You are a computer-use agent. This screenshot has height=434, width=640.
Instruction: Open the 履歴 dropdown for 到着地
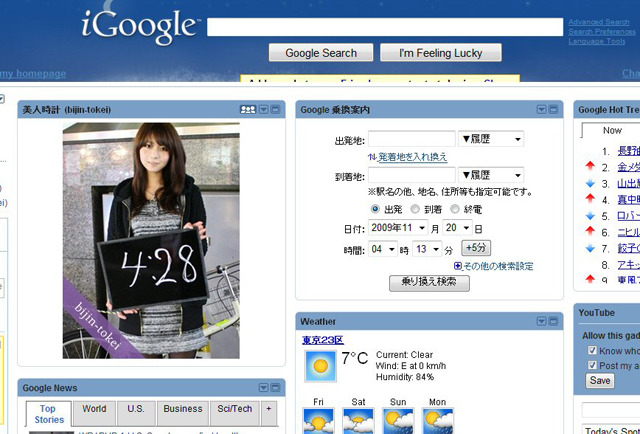tap(491, 175)
